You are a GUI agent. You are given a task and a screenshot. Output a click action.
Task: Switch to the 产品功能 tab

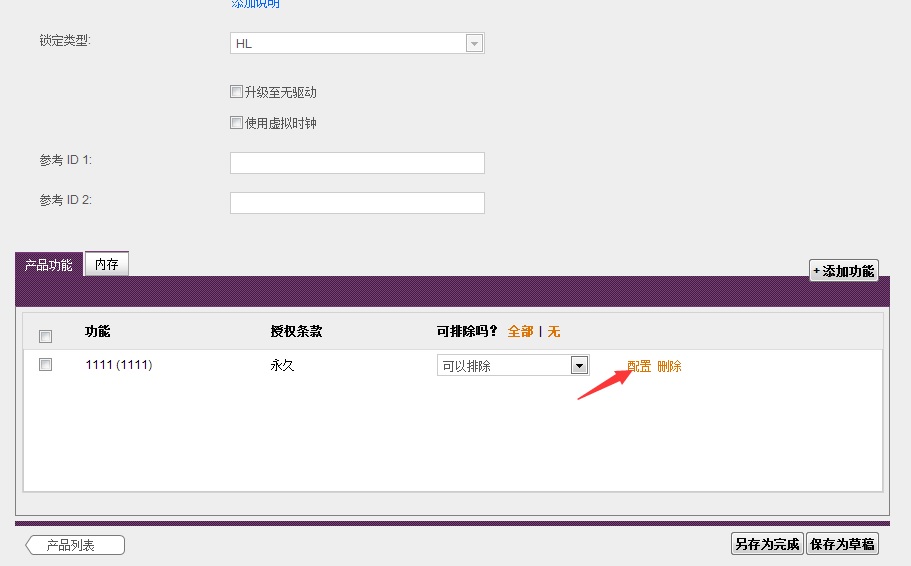point(49,265)
